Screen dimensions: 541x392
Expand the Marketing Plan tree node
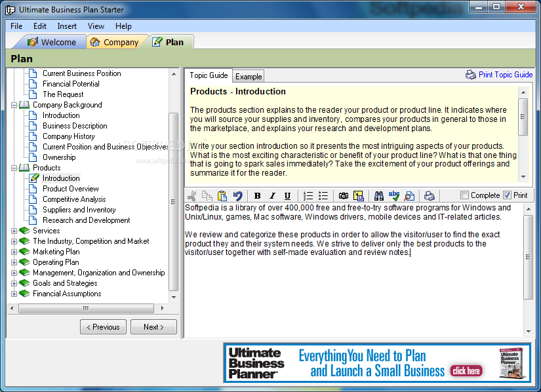pos(14,252)
